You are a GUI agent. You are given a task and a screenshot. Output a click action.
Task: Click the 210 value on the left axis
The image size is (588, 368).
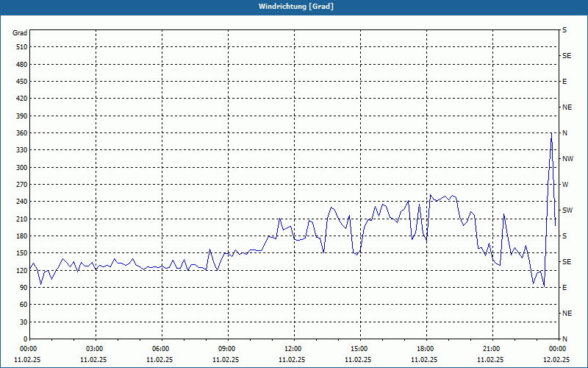coord(22,219)
